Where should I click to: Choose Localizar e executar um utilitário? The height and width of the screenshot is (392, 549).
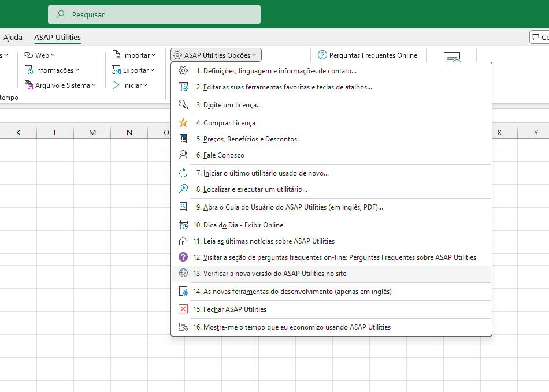pyautogui.click(x=331, y=189)
